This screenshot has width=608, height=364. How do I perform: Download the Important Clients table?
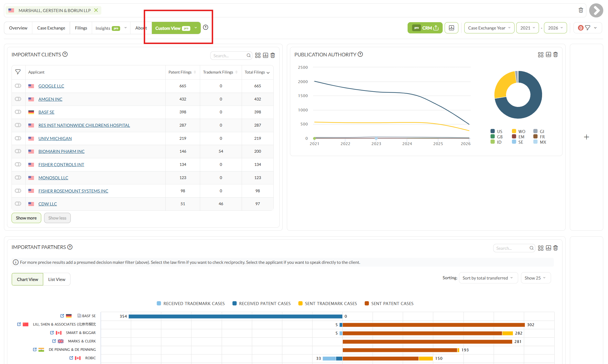(266, 55)
